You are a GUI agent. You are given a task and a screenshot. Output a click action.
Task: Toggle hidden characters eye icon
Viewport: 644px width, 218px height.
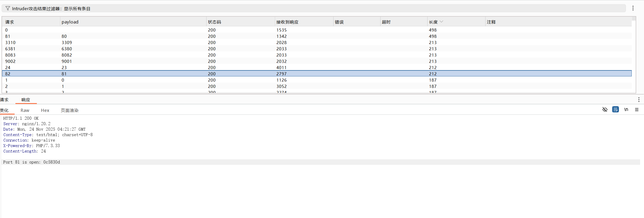point(605,110)
